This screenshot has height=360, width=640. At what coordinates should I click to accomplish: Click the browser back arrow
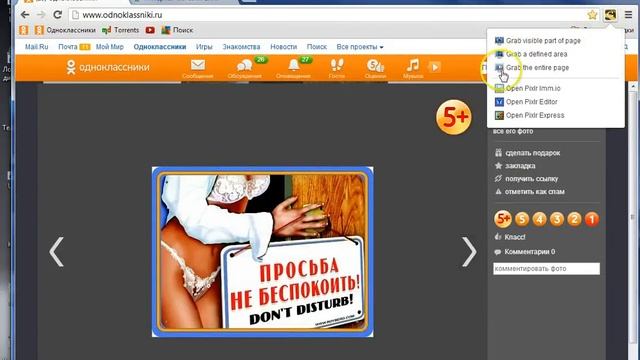25,15
